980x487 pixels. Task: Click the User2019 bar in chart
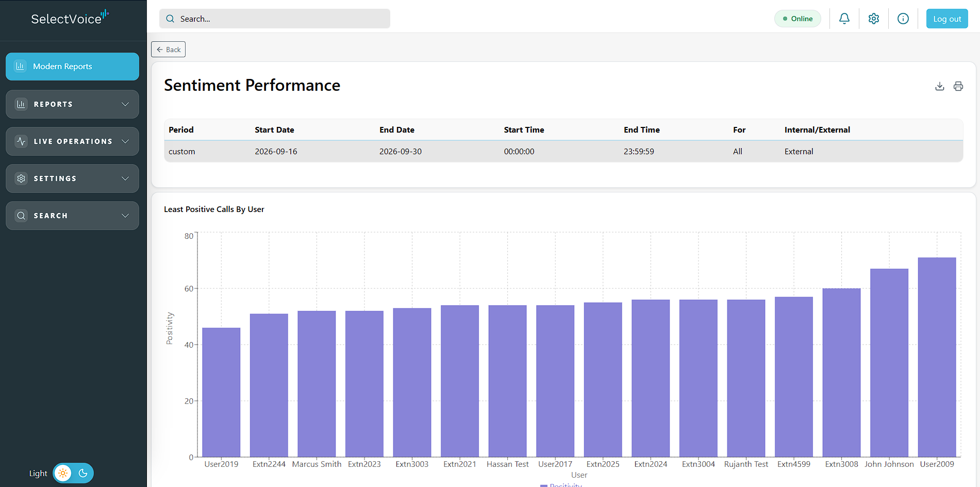pos(221,392)
